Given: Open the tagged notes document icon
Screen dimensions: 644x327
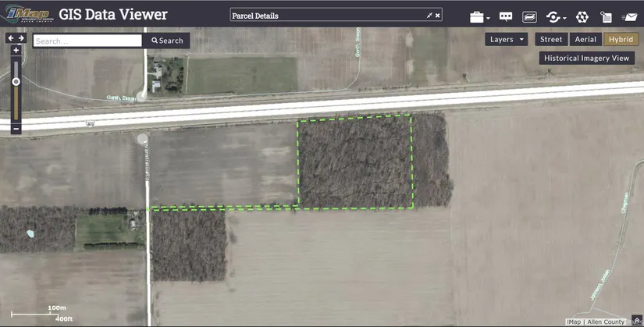Looking at the screenshot, I should (x=605, y=16).
